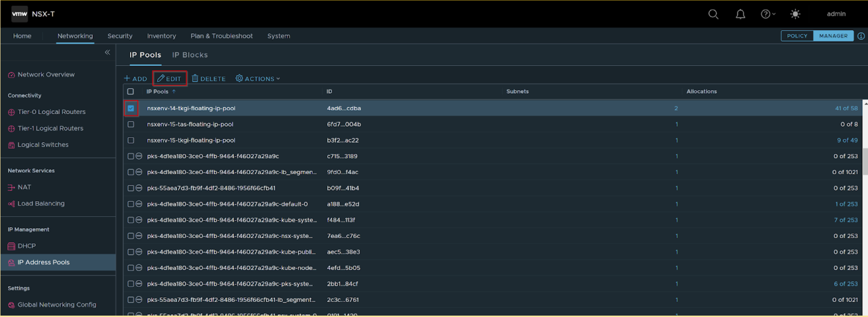The width and height of the screenshot is (868, 317).
Task: Click the ID header in the table
Action: tap(329, 92)
